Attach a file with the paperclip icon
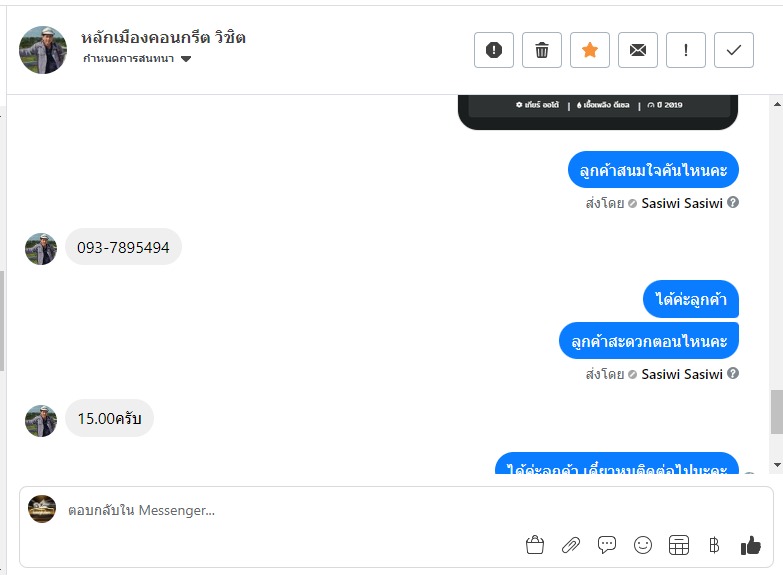Image resolution: width=783 pixels, height=575 pixels. tap(571, 545)
